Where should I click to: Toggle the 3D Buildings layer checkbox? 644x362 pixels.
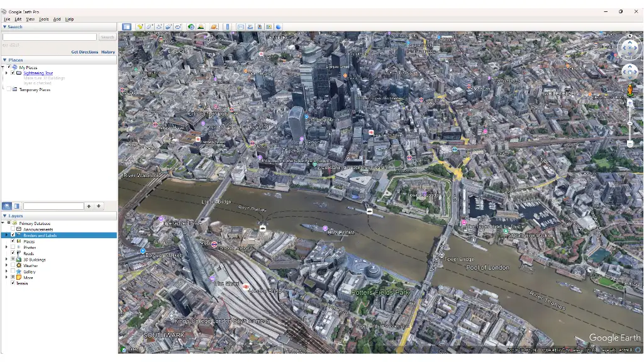pyautogui.click(x=13, y=260)
